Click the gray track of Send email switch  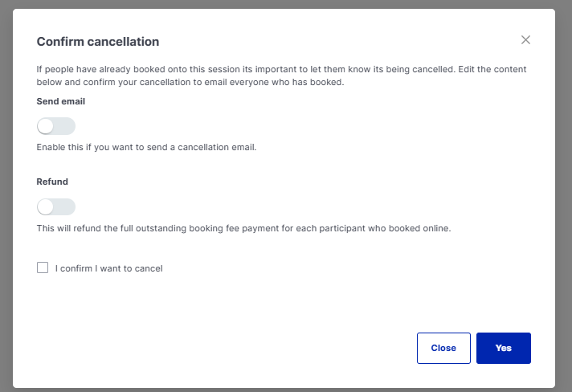(x=65, y=126)
